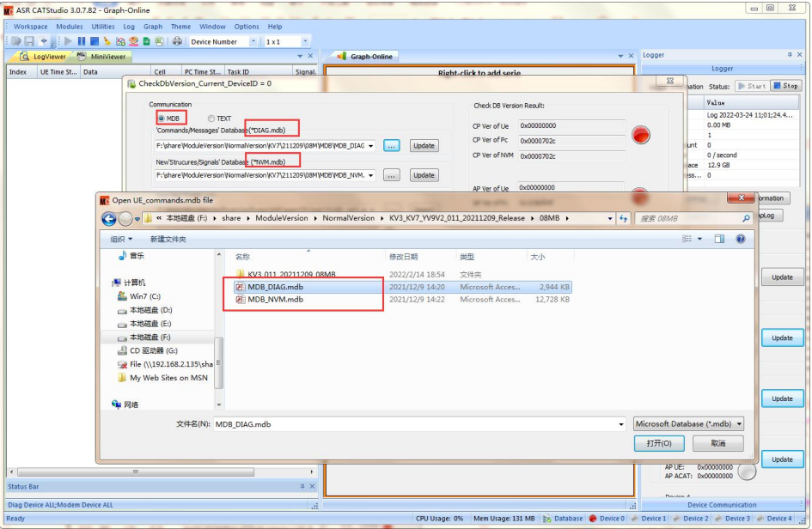Open the help icon in file dialog

[x=739, y=239]
